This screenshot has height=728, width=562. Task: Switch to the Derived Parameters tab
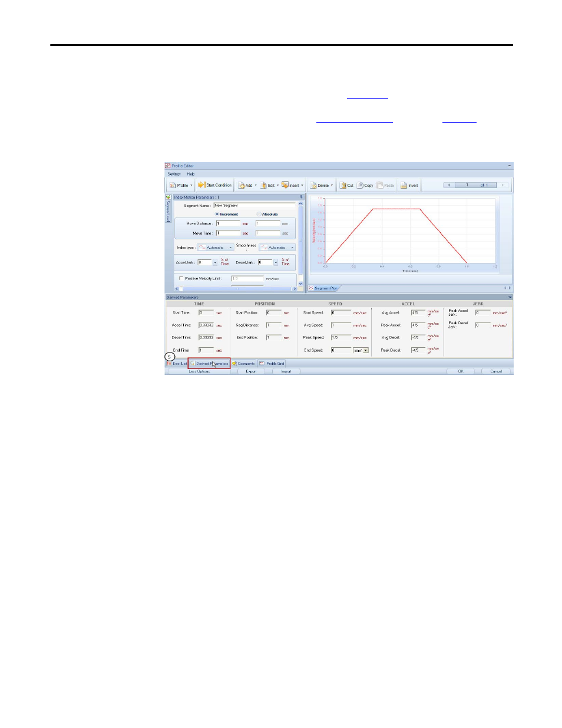(x=209, y=363)
